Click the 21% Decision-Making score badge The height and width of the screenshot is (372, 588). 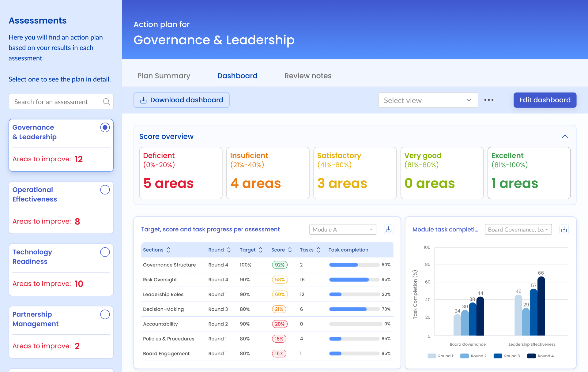279,309
